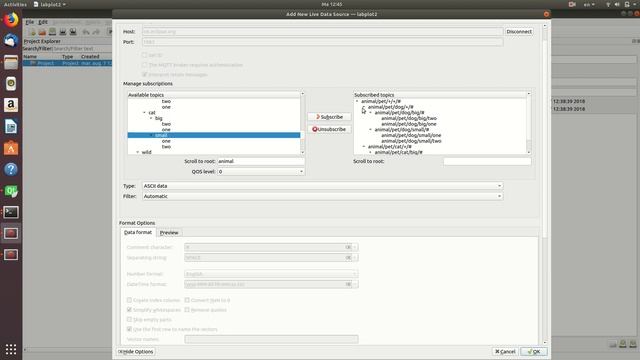Open the File menu in LabPlot

(x=30, y=22)
